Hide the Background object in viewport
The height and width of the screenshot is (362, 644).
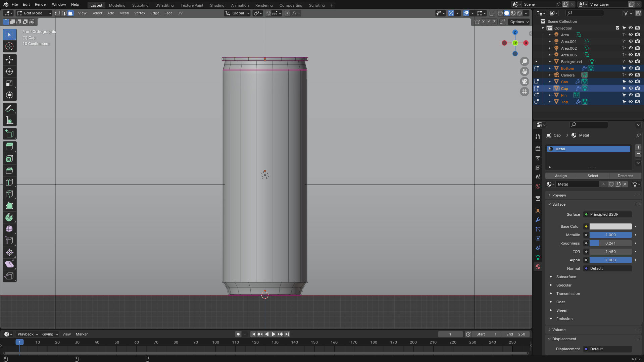tap(631, 61)
